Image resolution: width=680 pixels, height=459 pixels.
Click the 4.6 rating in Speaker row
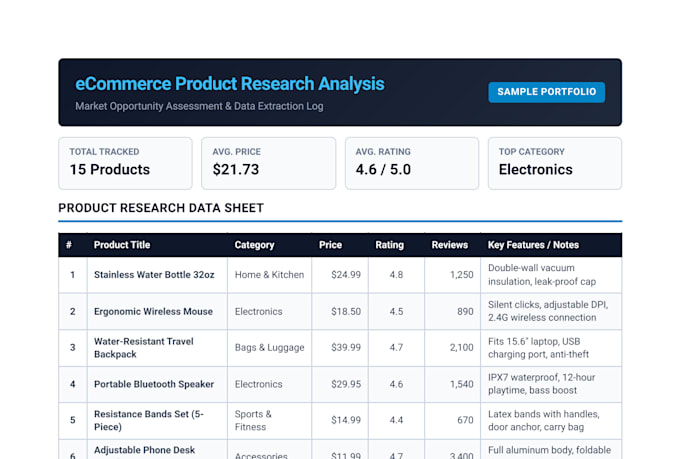(396, 384)
